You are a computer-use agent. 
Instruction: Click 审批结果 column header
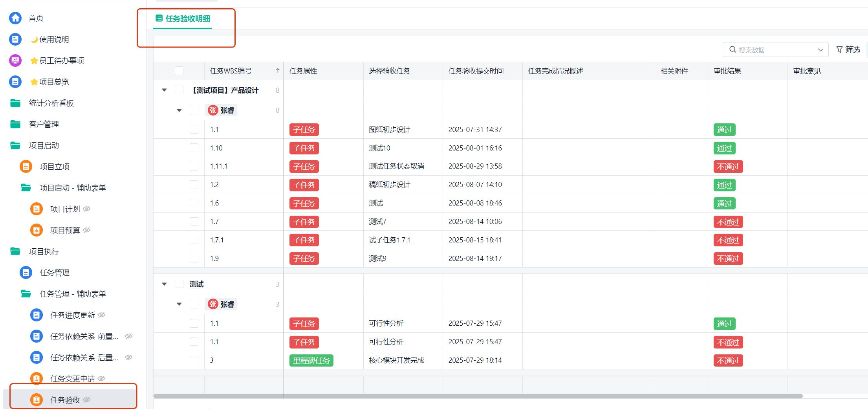click(x=747, y=71)
